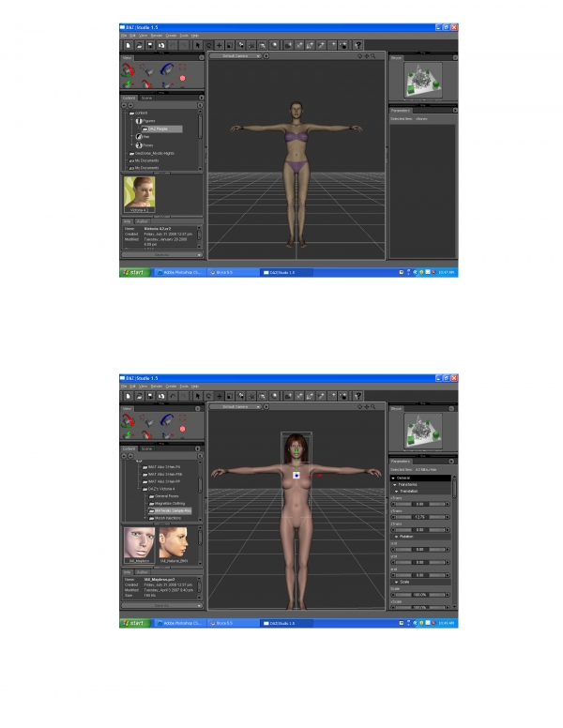563x728 pixels.
Task: Open Render menu in the 10:47 AM window
Action: point(157,36)
